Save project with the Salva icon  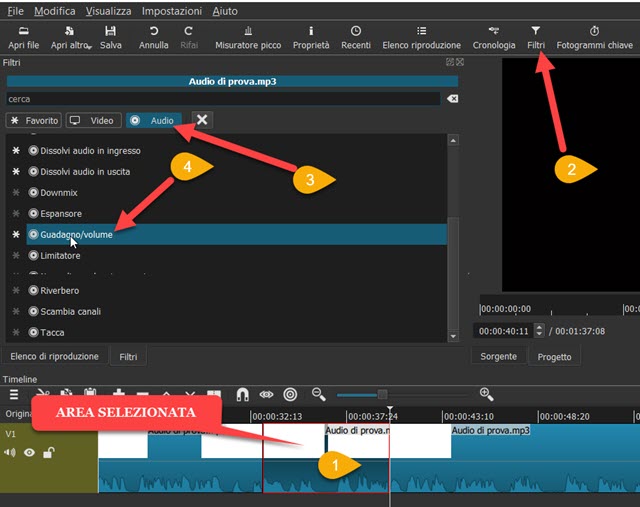tap(111, 31)
